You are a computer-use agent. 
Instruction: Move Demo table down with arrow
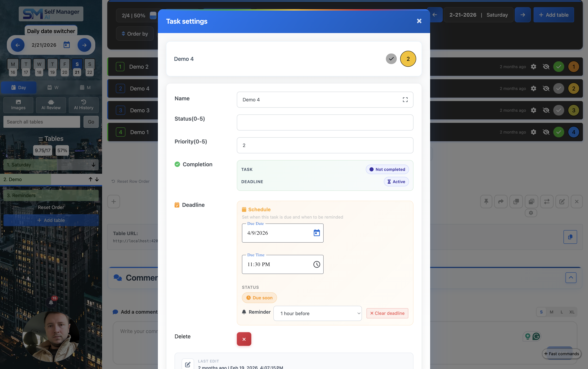coord(97,179)
